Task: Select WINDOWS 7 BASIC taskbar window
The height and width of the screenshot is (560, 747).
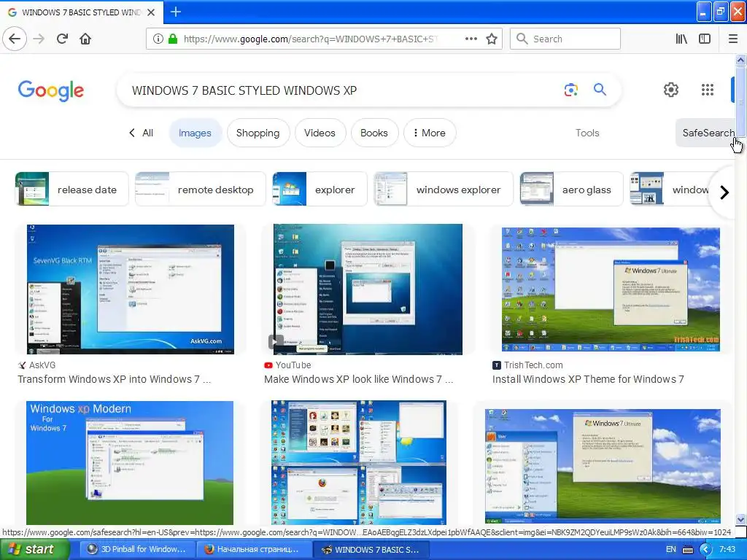Action: coord(371,549)
